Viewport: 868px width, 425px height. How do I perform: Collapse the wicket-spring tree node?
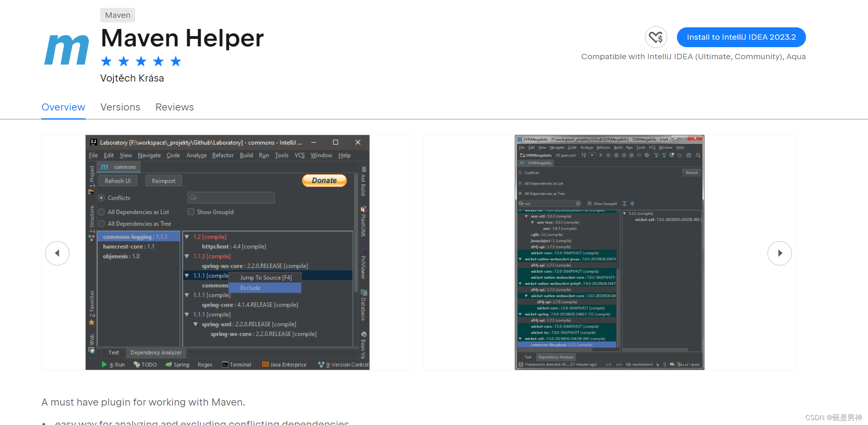(520, 314)
